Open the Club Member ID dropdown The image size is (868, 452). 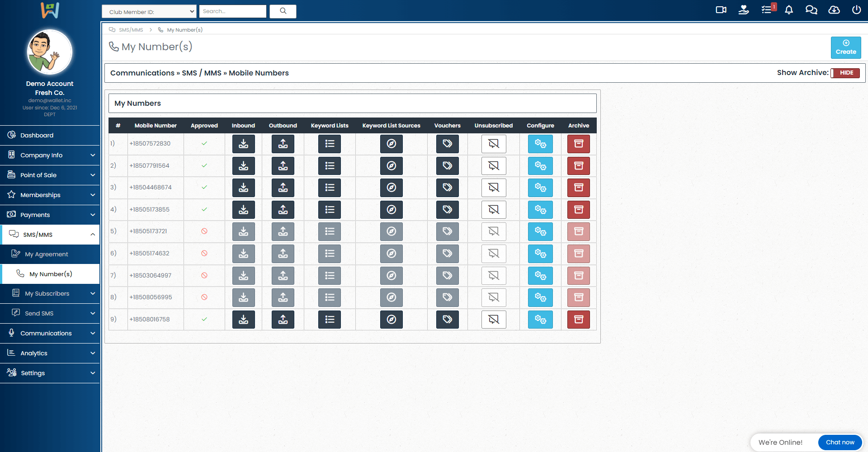coord(149,12)
